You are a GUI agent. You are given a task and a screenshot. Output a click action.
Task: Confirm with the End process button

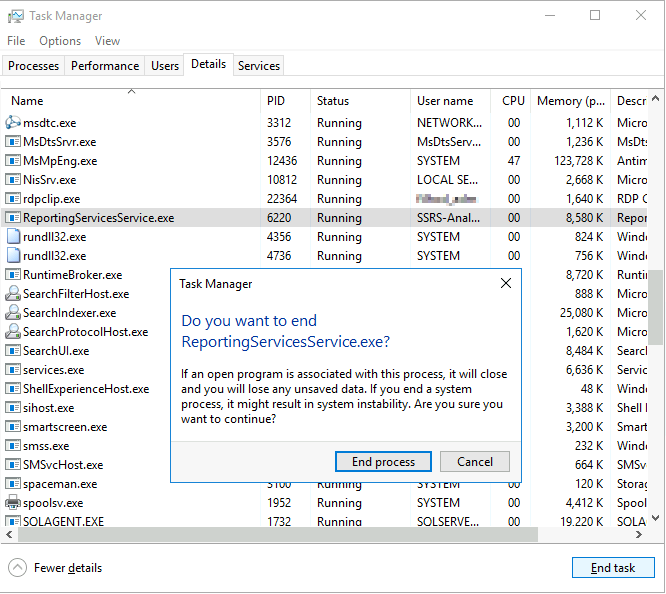pos(383,461)
